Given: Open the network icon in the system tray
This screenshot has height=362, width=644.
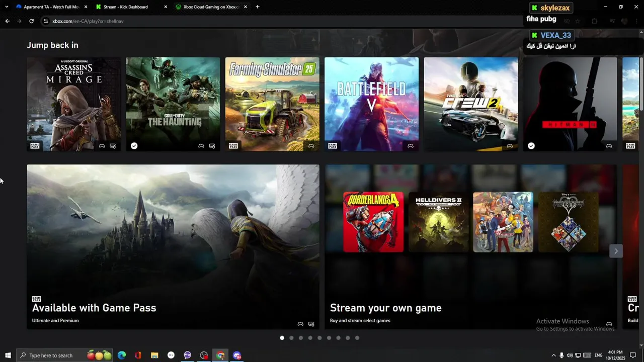Looking at the screenshot, I should pos(578,355).
